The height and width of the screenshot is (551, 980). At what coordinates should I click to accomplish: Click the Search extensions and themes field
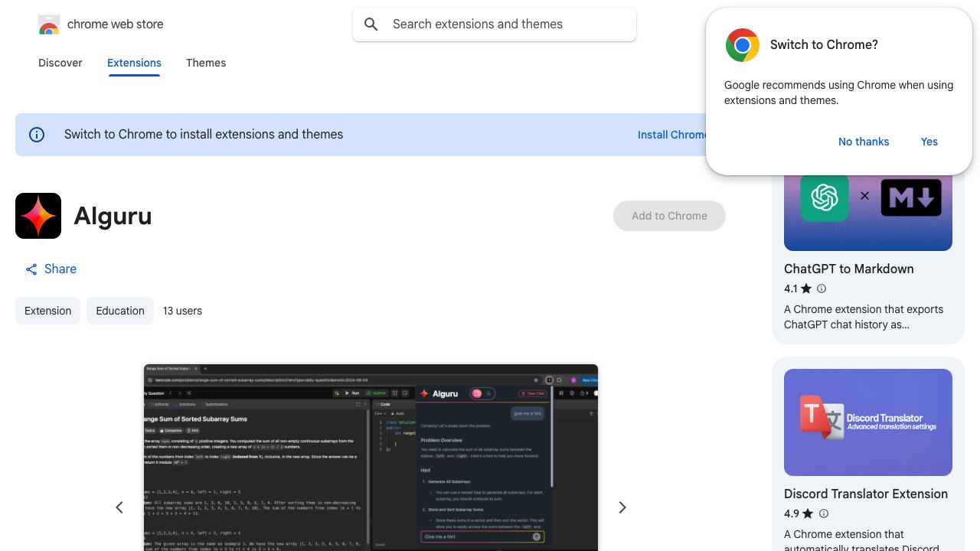495,24
